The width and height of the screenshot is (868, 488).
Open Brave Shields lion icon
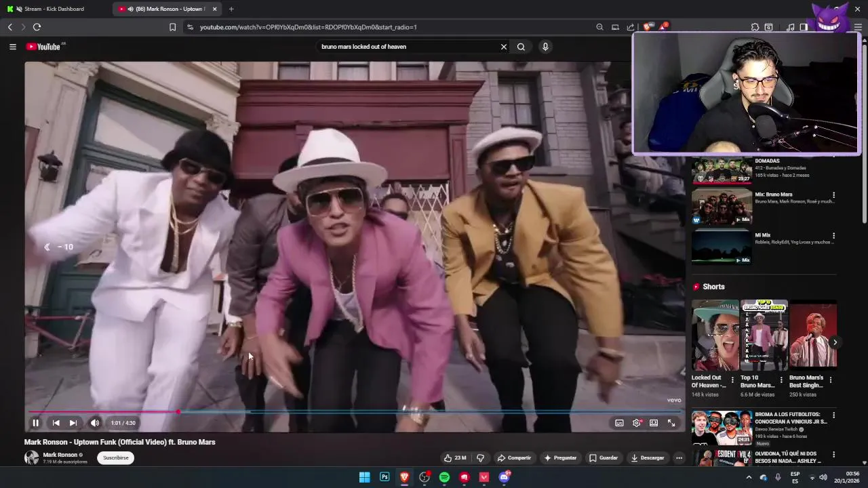tap(648, 27)
